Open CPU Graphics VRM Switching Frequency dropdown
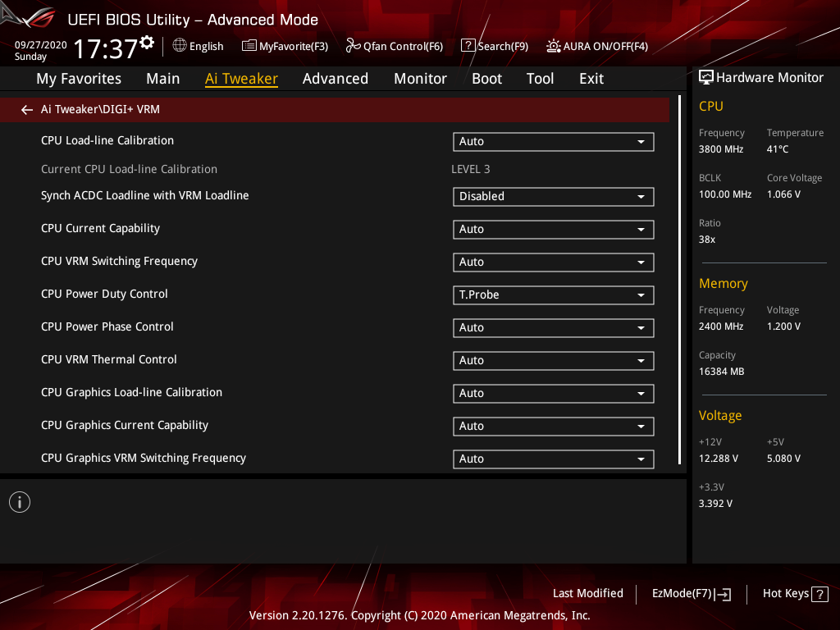The image size is (840, 630). pos(554,459)
